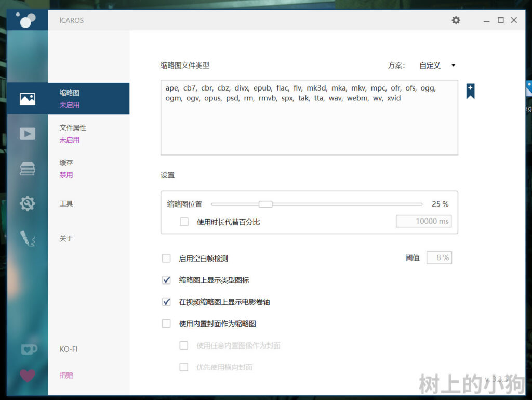
Task: Click the About pen icon in sidebar
Action: [x=27, y=238]
